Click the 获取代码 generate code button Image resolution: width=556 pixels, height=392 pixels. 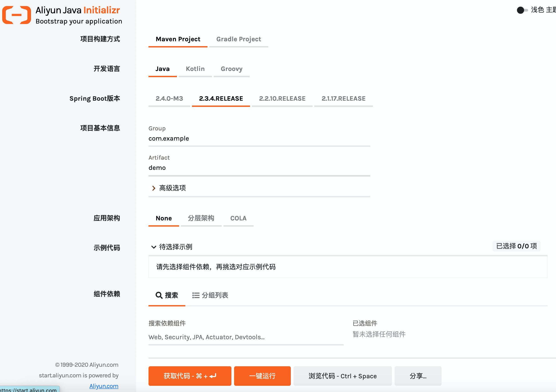[190, 376]
